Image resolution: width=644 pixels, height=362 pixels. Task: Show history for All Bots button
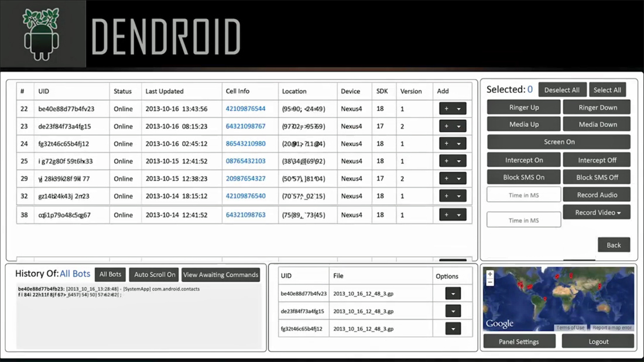[x=110, y=275]
